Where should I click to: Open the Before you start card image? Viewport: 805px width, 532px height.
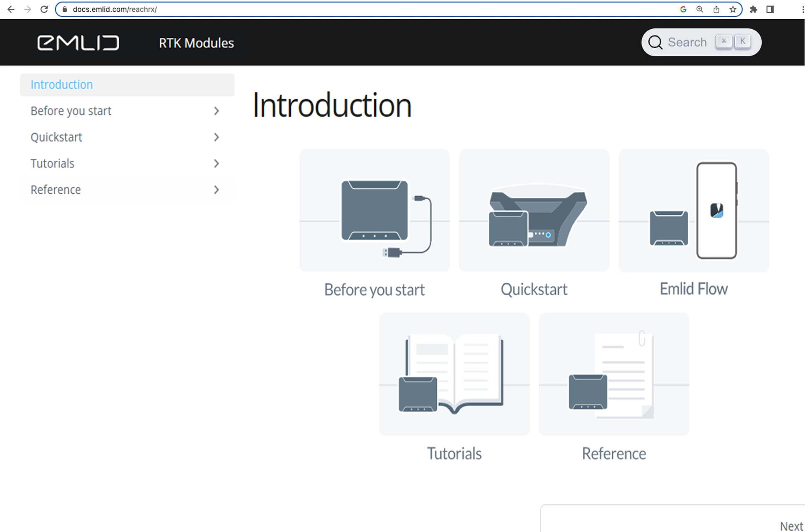pyautogui.click(x=375, y=210)
